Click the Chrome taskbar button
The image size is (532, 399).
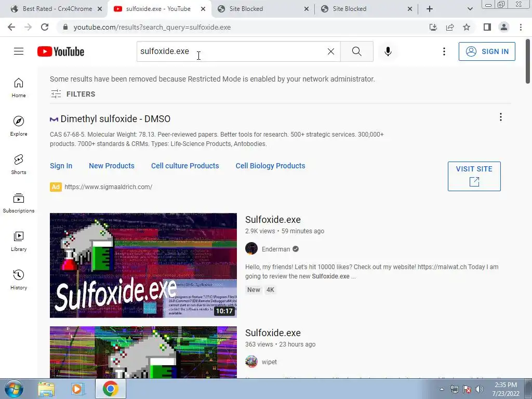tap(111, 389)
